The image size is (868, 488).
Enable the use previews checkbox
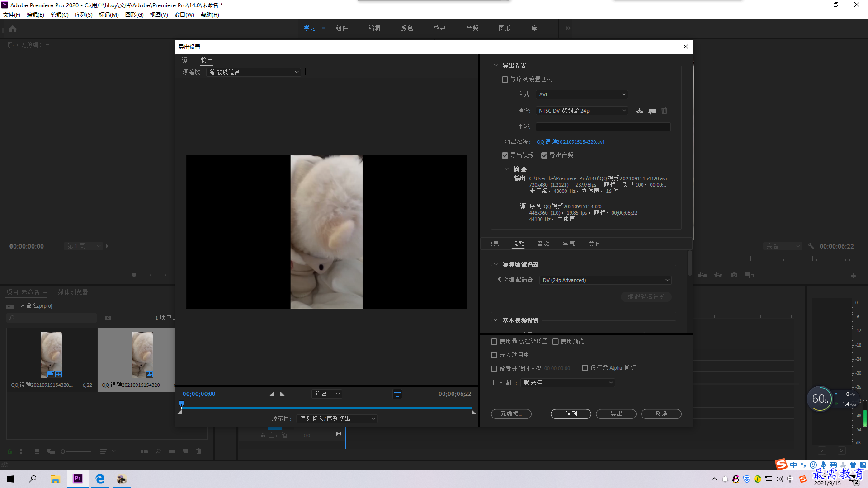click(x=556, y=342)
